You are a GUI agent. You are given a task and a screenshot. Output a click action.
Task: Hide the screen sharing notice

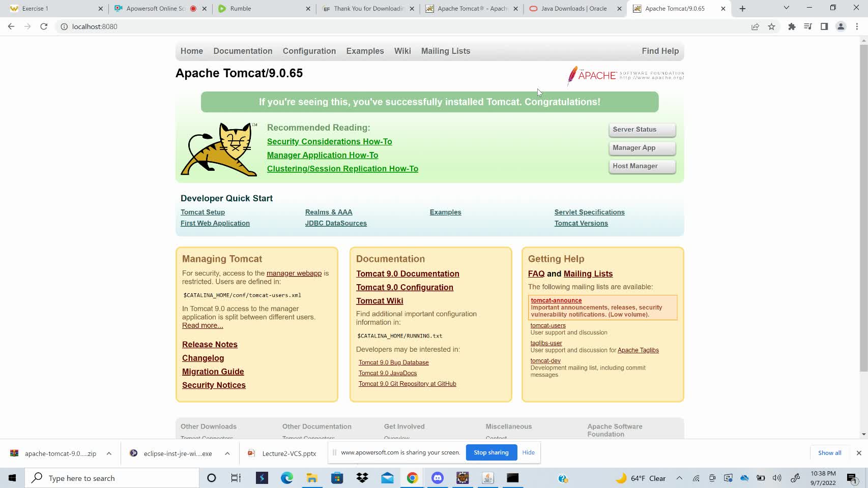click(528, 452)
